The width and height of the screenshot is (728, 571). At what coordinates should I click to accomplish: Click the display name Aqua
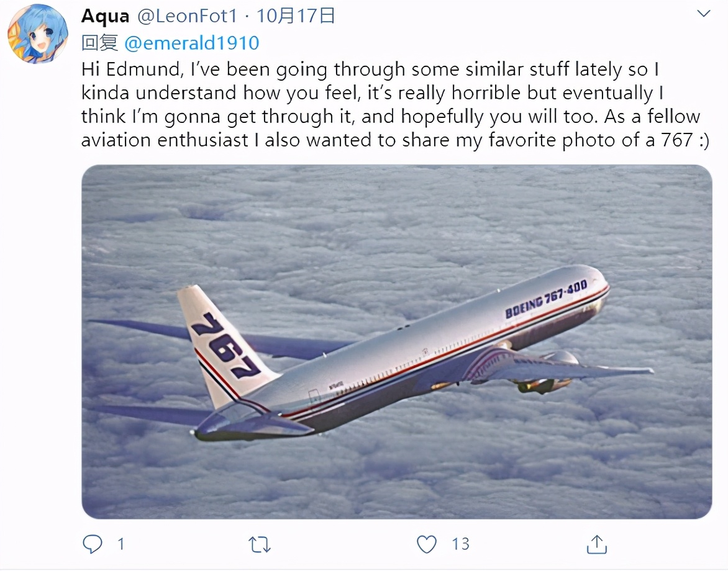pyautogui.click(x=106, y=16)
